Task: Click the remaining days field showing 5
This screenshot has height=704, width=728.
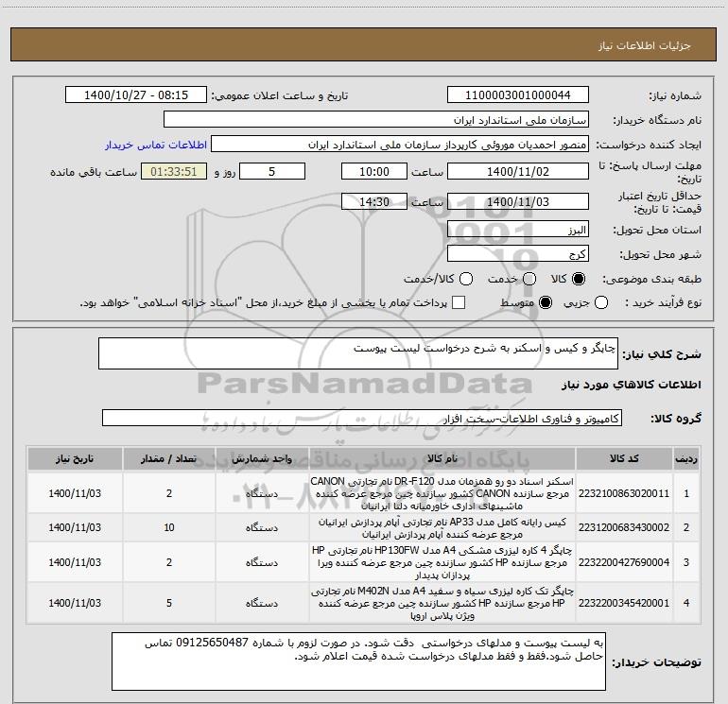Action: (272, 171)
